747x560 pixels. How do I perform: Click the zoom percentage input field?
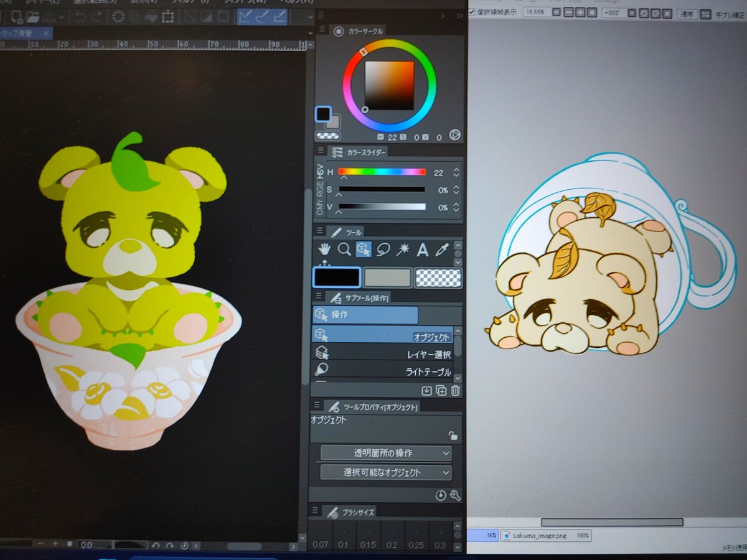coord(537,12)
